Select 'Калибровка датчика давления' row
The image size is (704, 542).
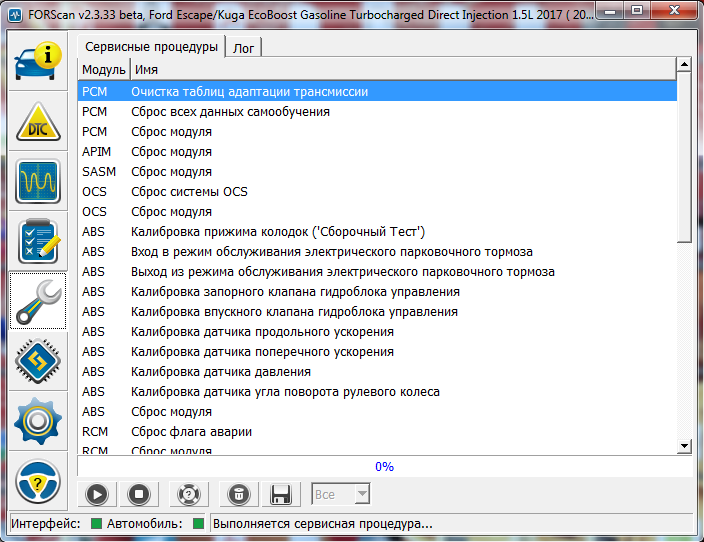pos(377,371)
